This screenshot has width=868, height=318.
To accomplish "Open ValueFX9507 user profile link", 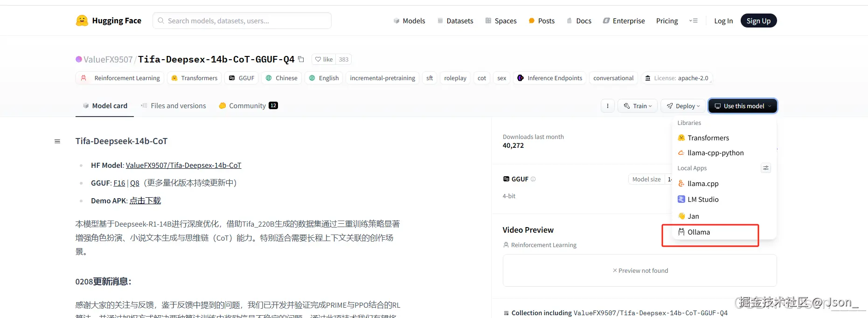I will pos(108,59).
